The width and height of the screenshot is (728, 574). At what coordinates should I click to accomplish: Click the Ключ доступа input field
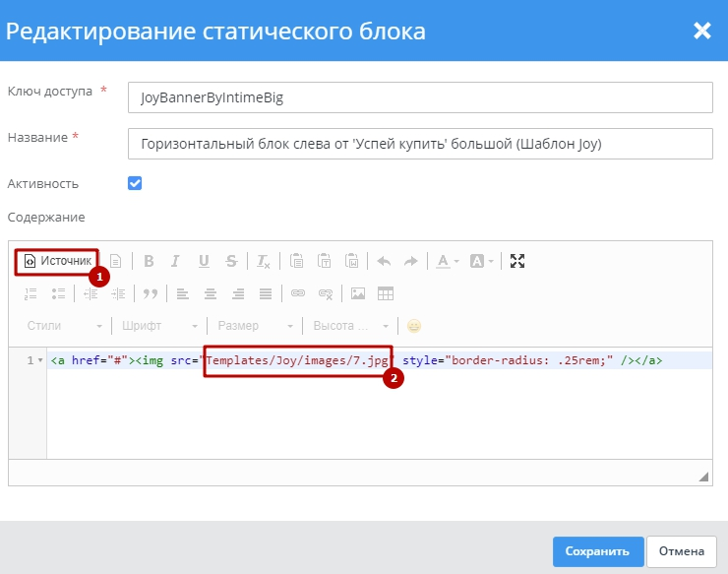pos(420,97)
